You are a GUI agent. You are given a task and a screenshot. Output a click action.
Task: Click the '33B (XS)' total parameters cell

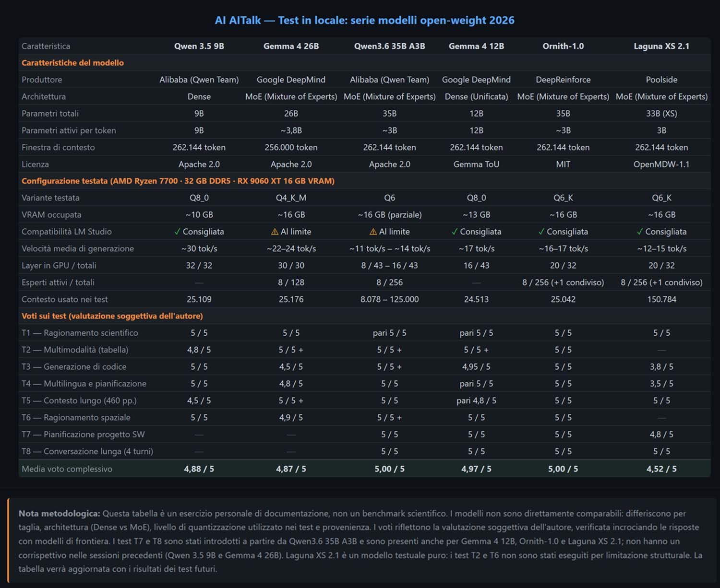[661, 114]
